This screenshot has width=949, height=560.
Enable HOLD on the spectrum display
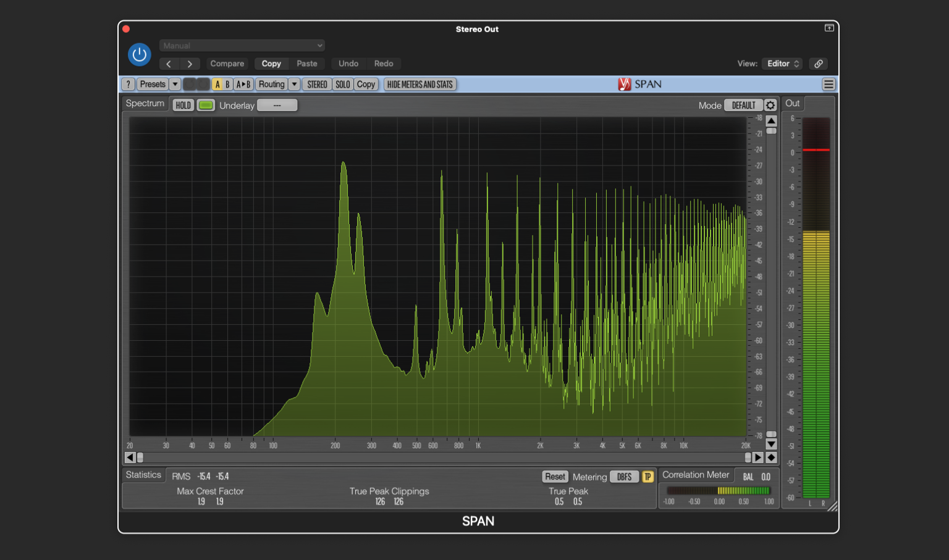183,105
